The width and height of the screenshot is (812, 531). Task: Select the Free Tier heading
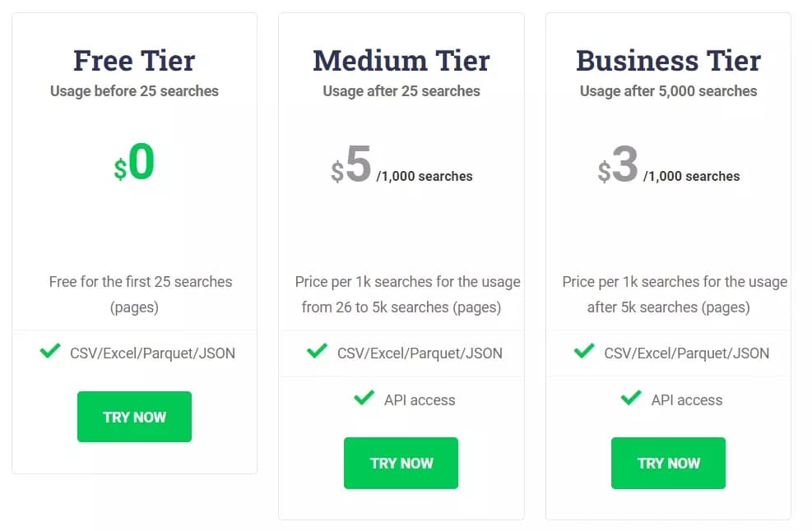point(134,59)
